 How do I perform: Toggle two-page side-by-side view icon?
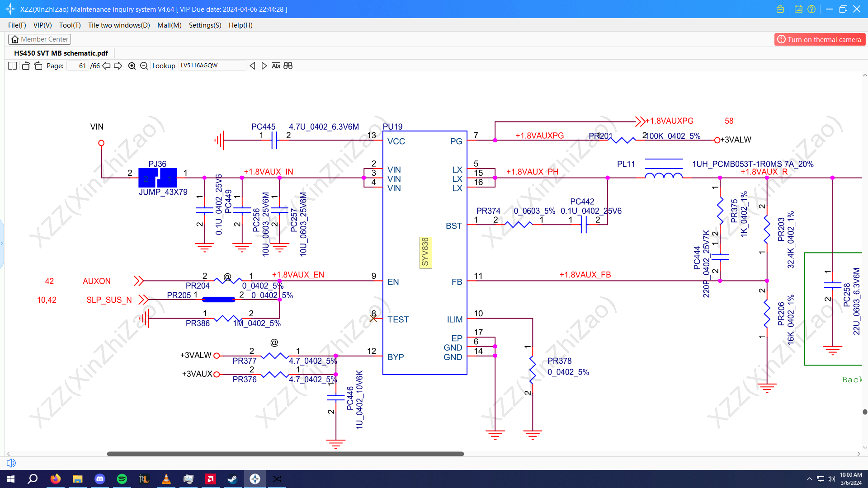pyautogui.click(x=13, y=66)
